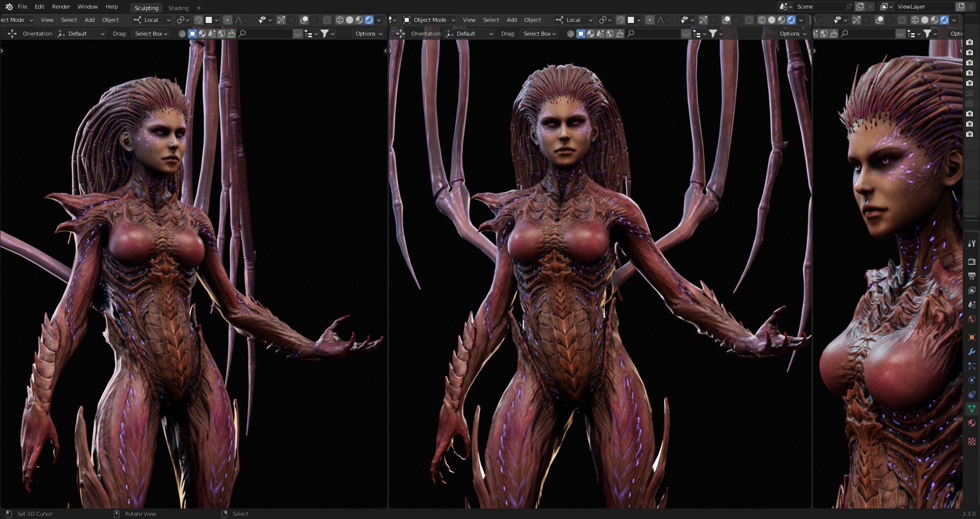Viewport: 980px width, 519px height.
Task: Open View menu in middle viewport header
Action: [469, 20]
